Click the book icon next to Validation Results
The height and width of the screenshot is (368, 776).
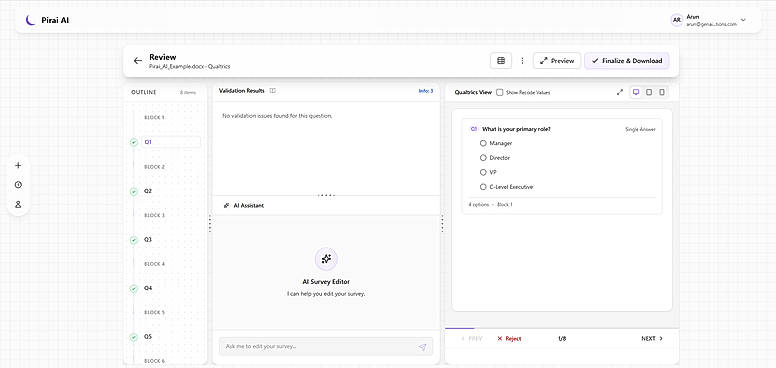coord(273,91)
